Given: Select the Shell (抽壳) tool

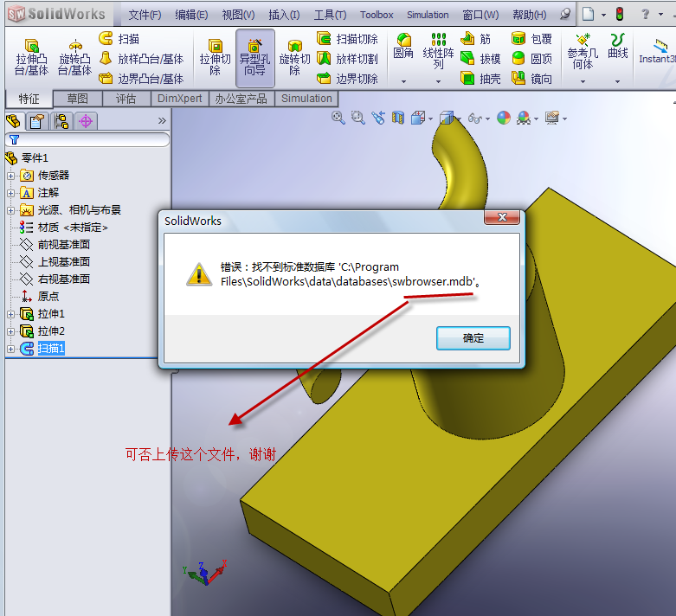Looking at the screenshot, I should pyautogui.click(x=480, y=79).
